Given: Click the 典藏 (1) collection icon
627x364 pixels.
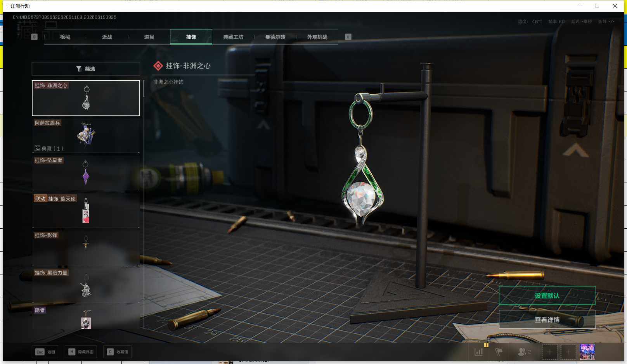Looking at the screenshot, I should point(38,148).
